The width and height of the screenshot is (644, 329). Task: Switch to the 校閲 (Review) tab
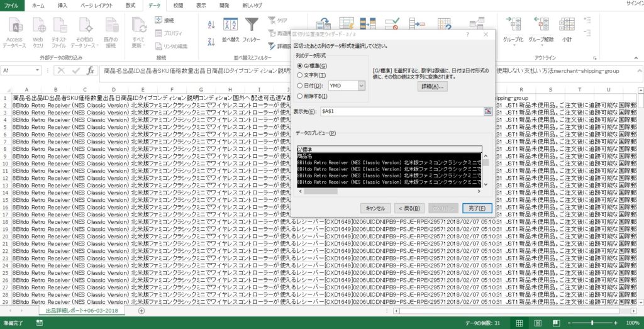click(x=178, y=5)
